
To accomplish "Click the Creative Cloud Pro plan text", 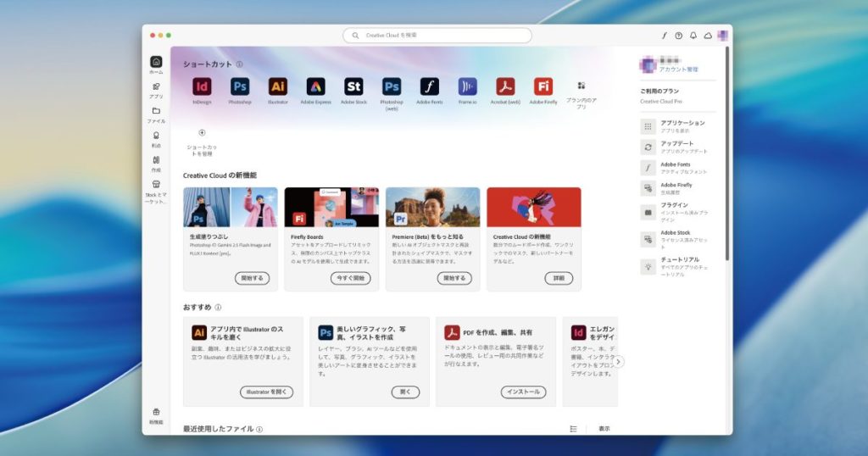I will (661, 101).
